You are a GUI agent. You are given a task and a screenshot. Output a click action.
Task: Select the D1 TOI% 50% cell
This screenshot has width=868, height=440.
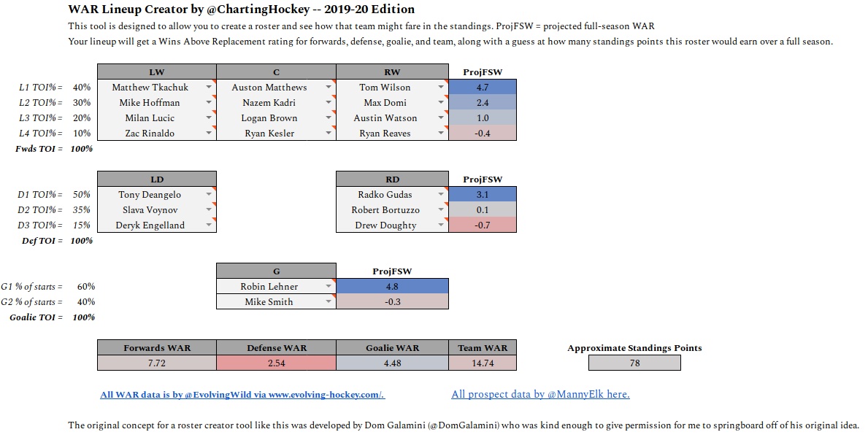coord(81,194)
